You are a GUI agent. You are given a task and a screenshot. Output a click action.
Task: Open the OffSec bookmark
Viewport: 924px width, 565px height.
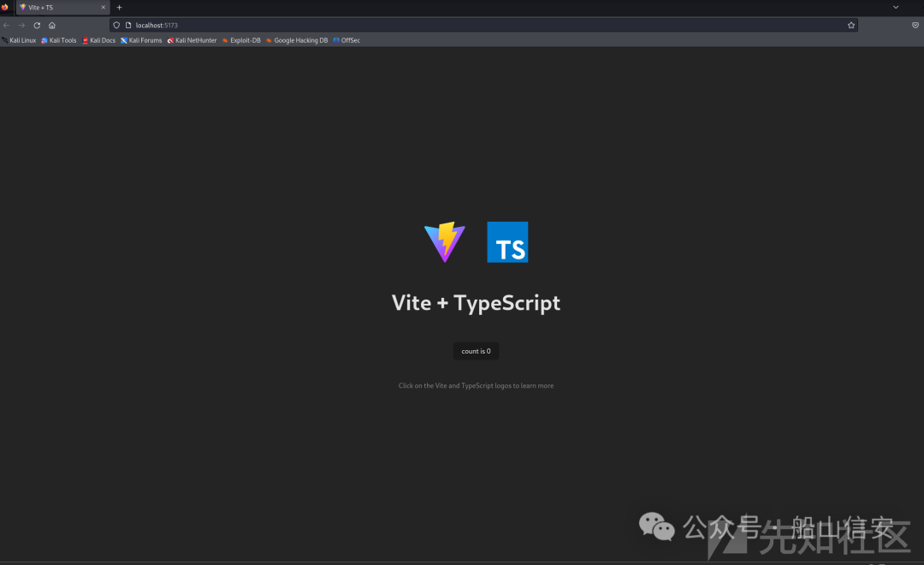(x=346, y=41)
